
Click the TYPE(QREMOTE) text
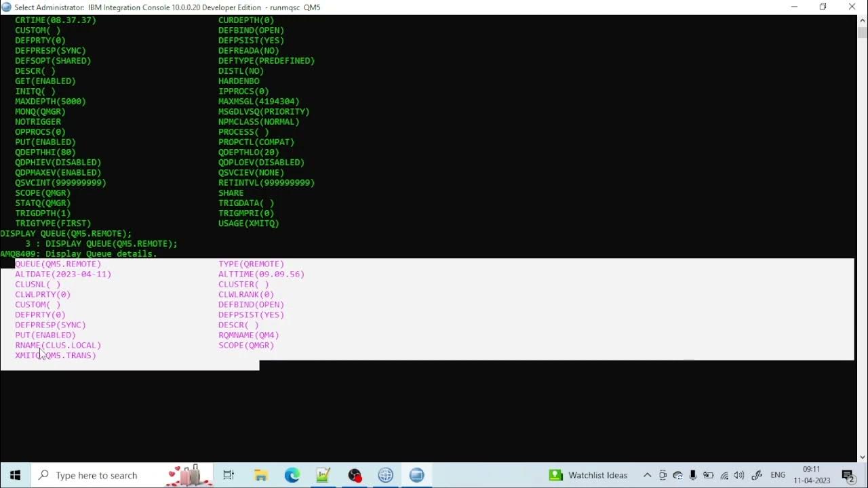tap(252, 264)
